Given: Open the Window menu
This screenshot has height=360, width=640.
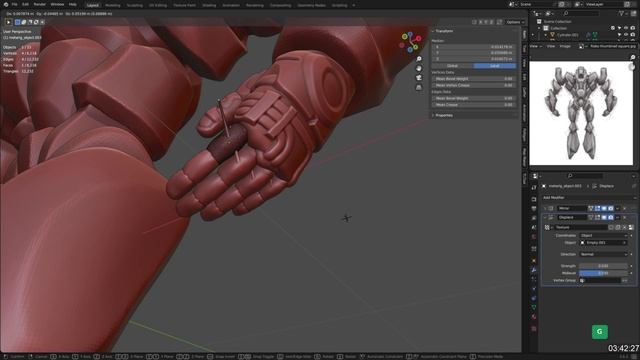Looking at the screenshot, I should pos(57,4).
